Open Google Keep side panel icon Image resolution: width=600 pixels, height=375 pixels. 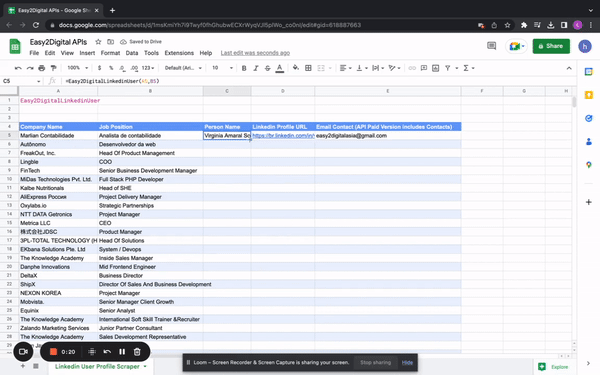[x=589, y=95]
